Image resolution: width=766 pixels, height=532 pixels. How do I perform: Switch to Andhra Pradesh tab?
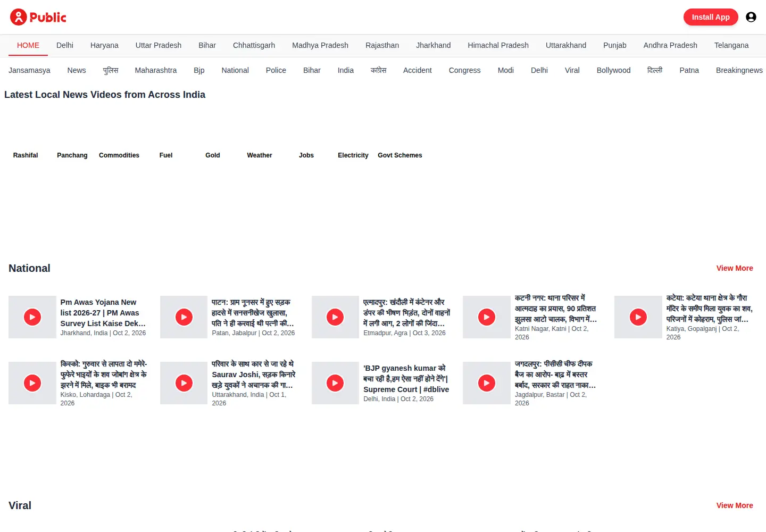pyautogui.click(x=670, y=45)
